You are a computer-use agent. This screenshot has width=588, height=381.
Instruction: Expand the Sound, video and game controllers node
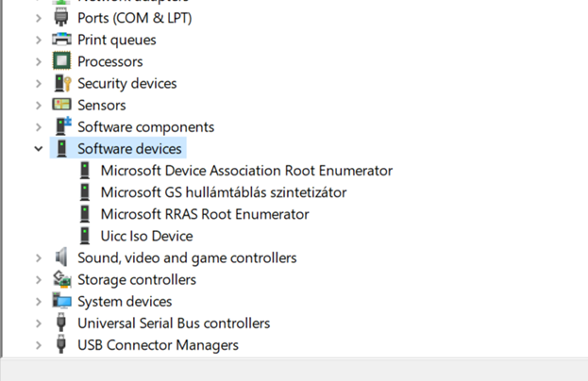[38, 257]
